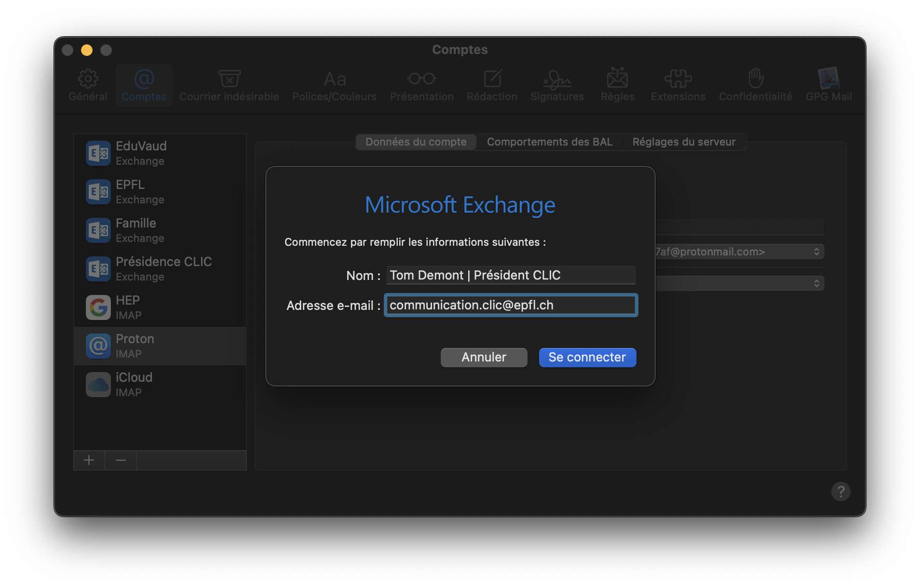Click the Se connecter button
This screenshot has height=588, width=920.
[x=587, y=358]
